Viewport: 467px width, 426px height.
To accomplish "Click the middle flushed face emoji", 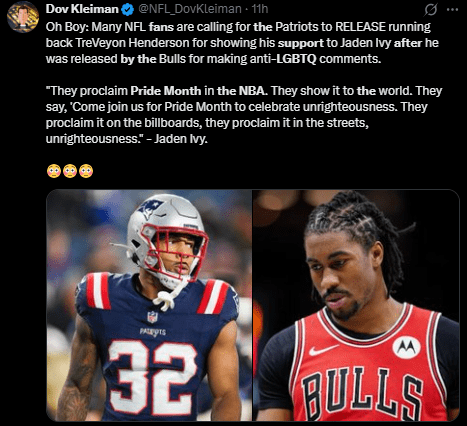I will point(70,171).
